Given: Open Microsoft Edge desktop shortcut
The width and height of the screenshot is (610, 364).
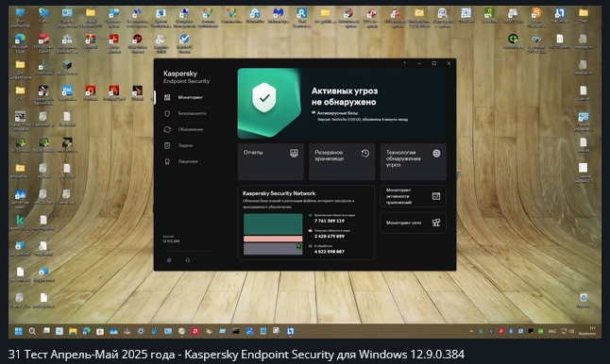Looking at the screenshot, I should click(20, 42).
